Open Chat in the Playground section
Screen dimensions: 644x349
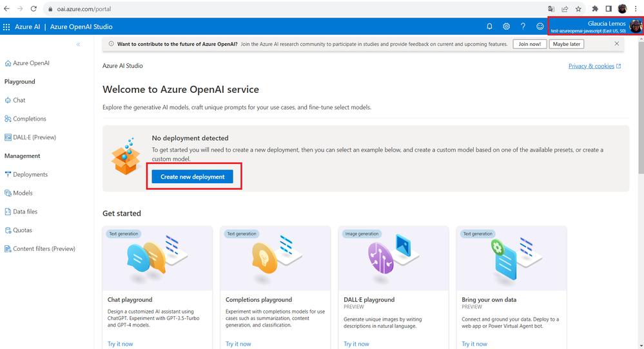pos(19,100)
